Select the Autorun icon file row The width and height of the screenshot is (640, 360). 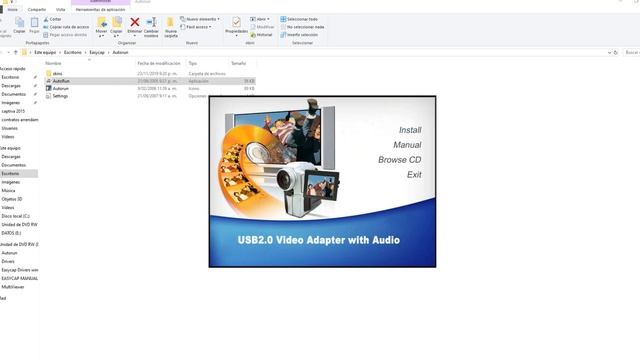(x=150, y=88)
